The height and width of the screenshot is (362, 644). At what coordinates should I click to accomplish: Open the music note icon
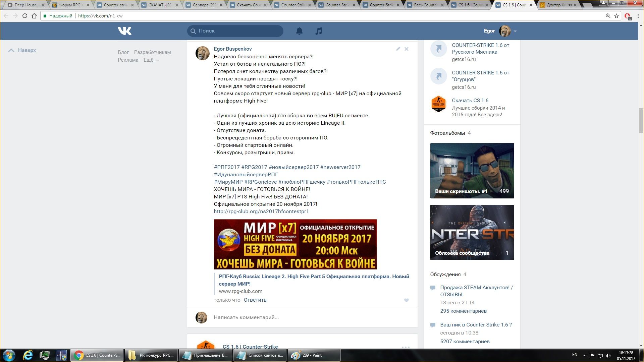(x=319, y=31)
